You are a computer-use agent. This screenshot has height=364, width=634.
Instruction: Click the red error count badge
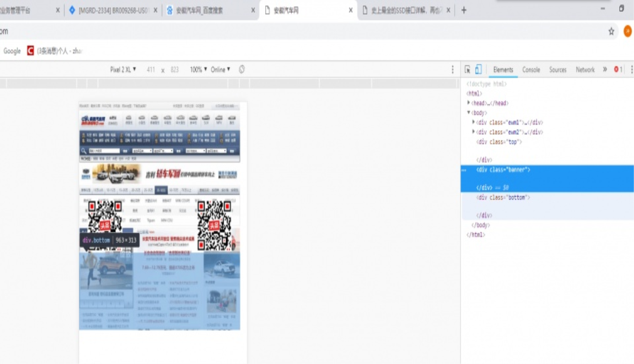pyautogui.click(x=618, y=70)
